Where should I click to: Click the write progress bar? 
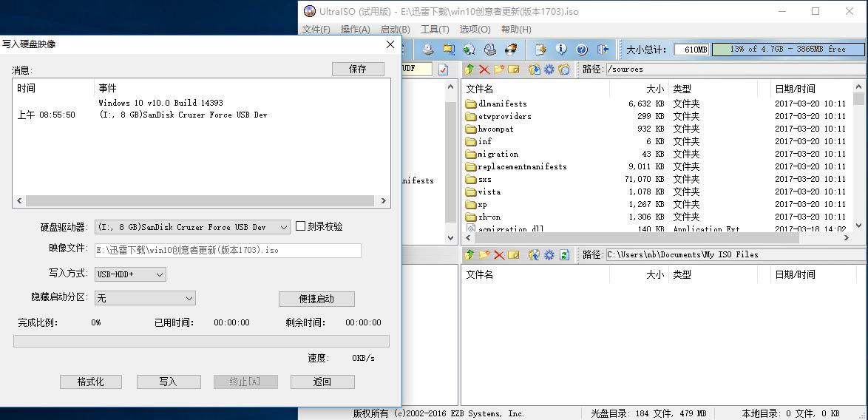(201, 341)
